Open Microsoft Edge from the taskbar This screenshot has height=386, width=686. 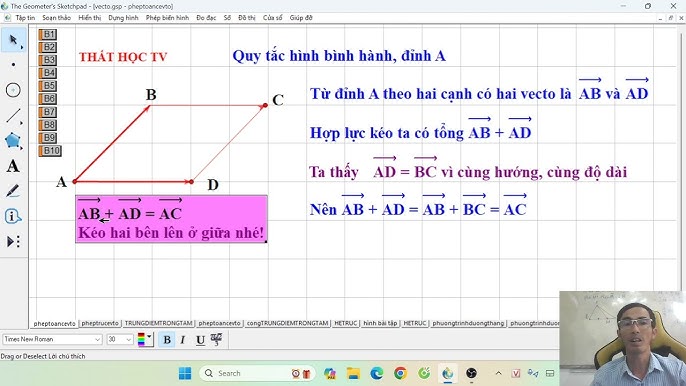coord(376,373)
